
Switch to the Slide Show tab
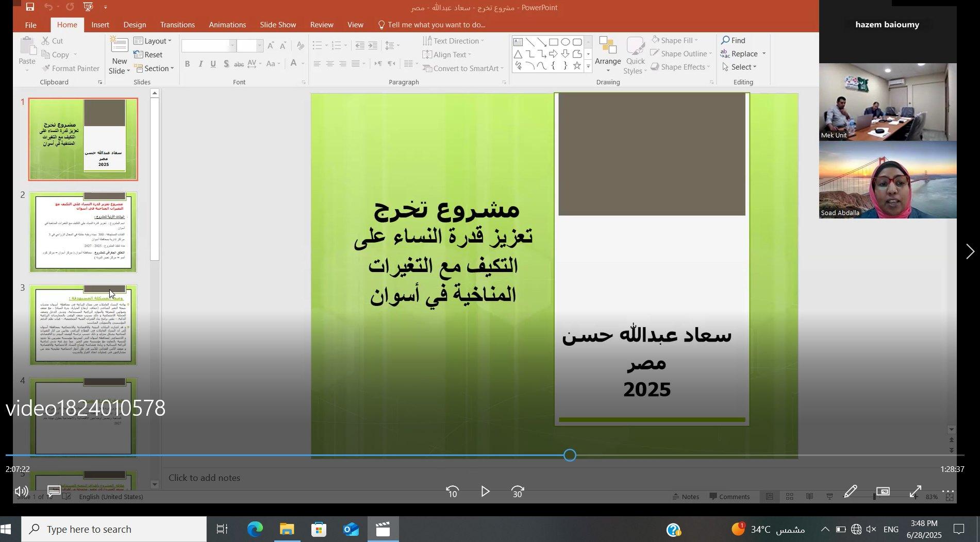pos(278,25)
